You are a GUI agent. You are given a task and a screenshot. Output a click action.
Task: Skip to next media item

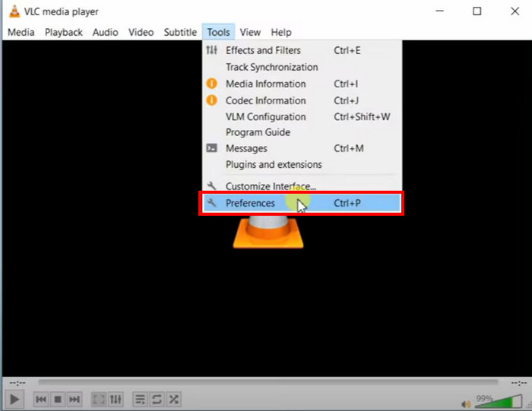click(x=74, y=400)
